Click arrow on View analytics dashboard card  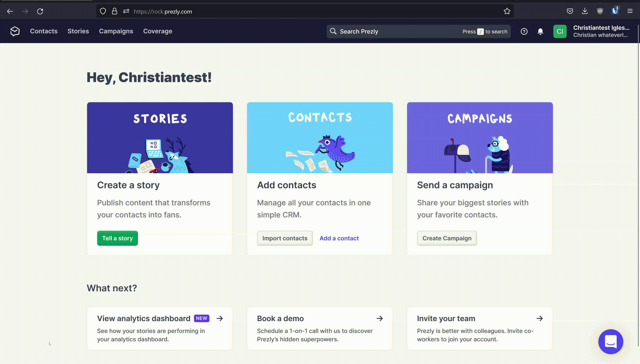220,318
